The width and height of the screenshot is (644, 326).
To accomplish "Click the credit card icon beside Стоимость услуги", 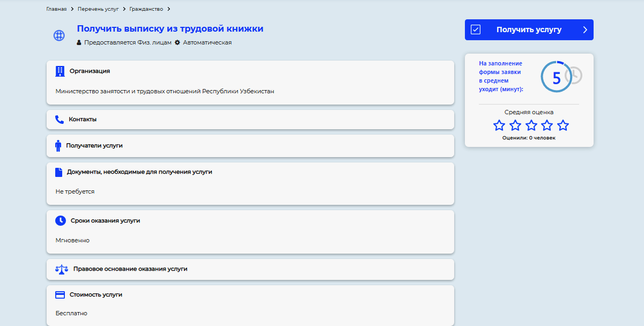I will tap(60, 295).
